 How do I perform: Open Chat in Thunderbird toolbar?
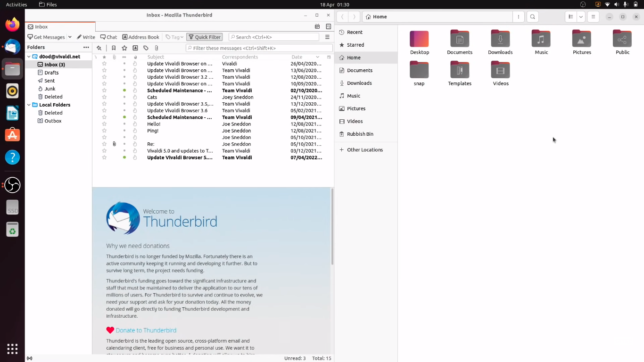[108, 37]
